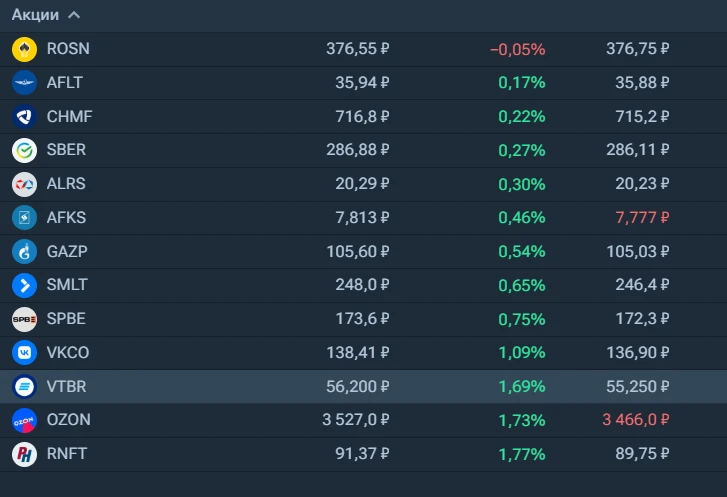The image size is (727, 497).
Task: Click the RNFT RussNeft logo icon
Action: click(x=24, y=454)
